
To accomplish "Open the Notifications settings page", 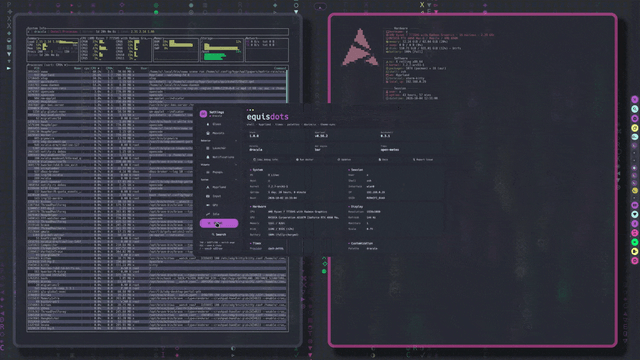I will [219, 157].
